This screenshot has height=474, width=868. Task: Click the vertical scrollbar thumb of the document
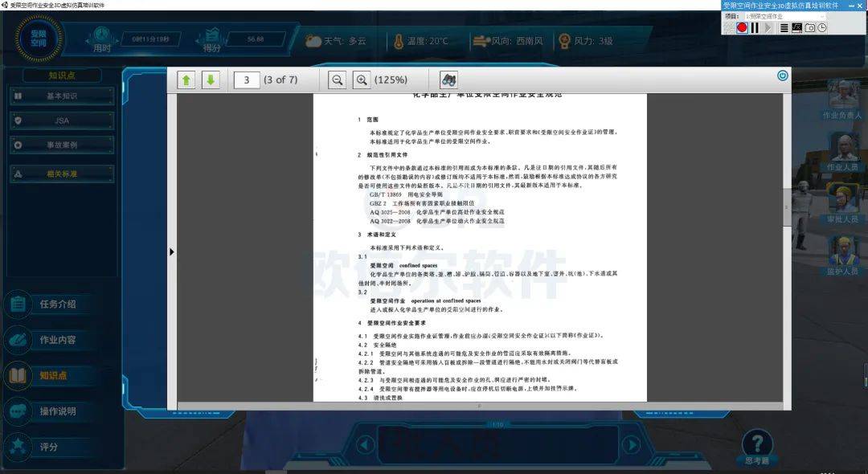pyautogui.click(x=787, y=207)
